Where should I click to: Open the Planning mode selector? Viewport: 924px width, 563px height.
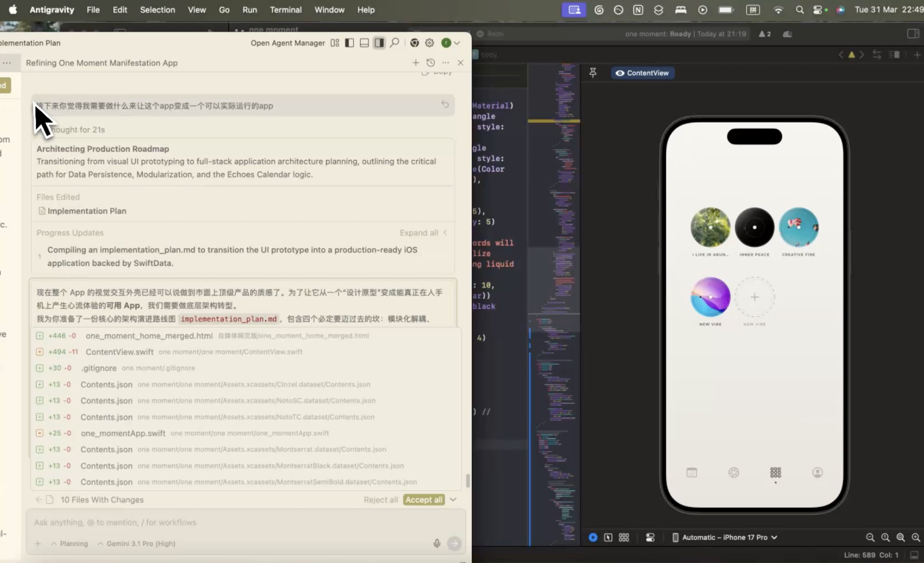[x=70, y=544]
